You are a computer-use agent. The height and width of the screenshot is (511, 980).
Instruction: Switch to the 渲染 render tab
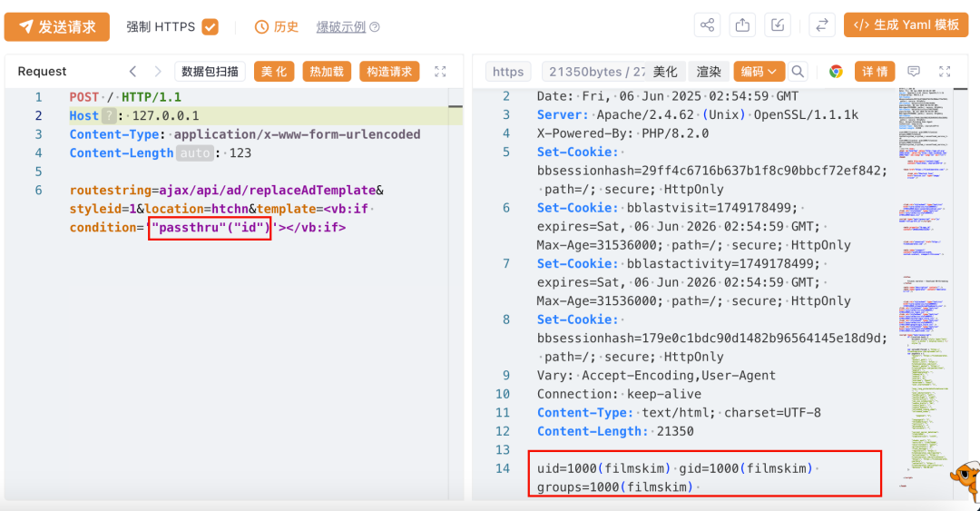[x=709, y=72]
